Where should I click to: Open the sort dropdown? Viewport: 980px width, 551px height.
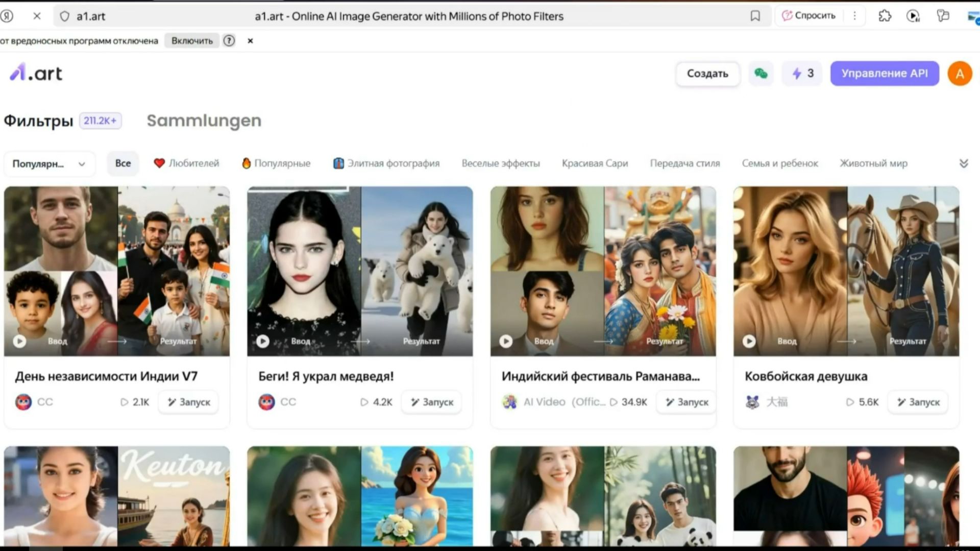click(49, 164)
